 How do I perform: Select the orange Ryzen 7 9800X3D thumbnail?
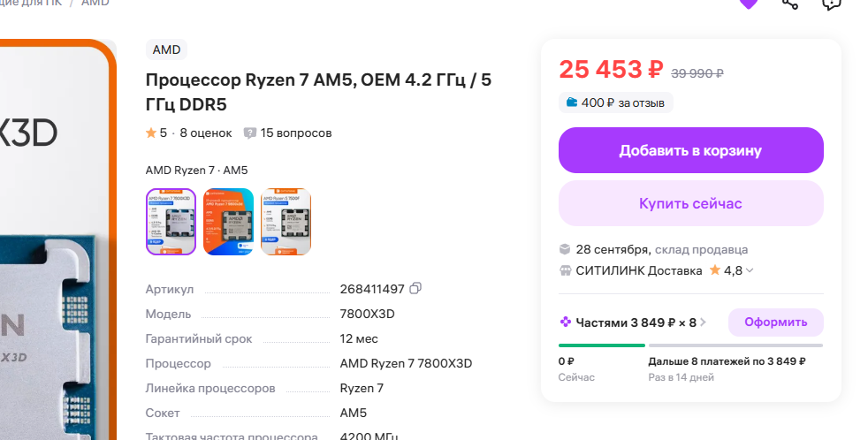(x=228, y=222)
